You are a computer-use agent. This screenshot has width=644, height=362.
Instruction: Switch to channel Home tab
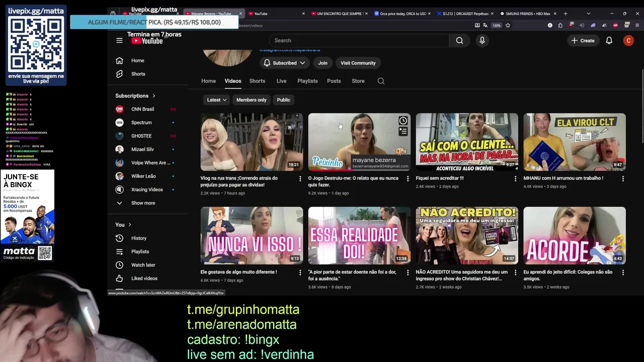click(x=208, y=81)
